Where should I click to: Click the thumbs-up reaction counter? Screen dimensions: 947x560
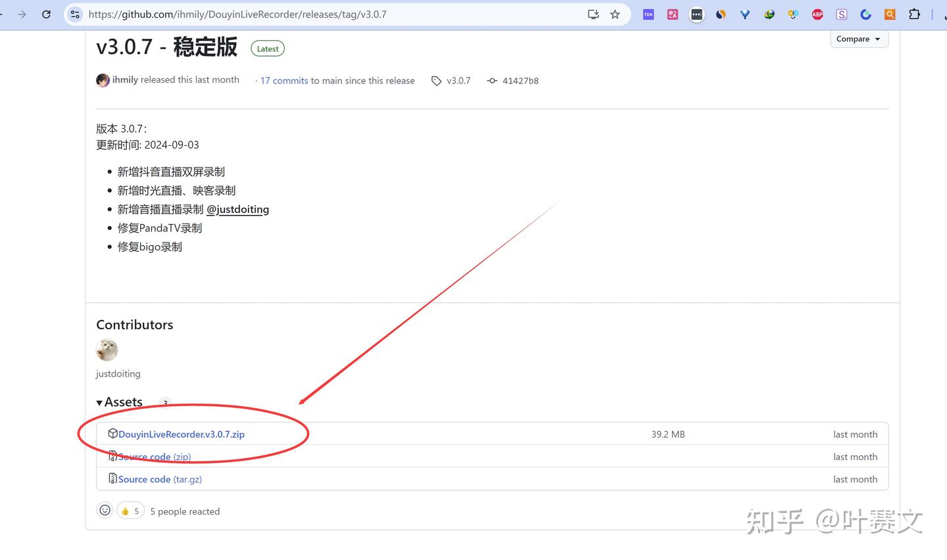130,510
